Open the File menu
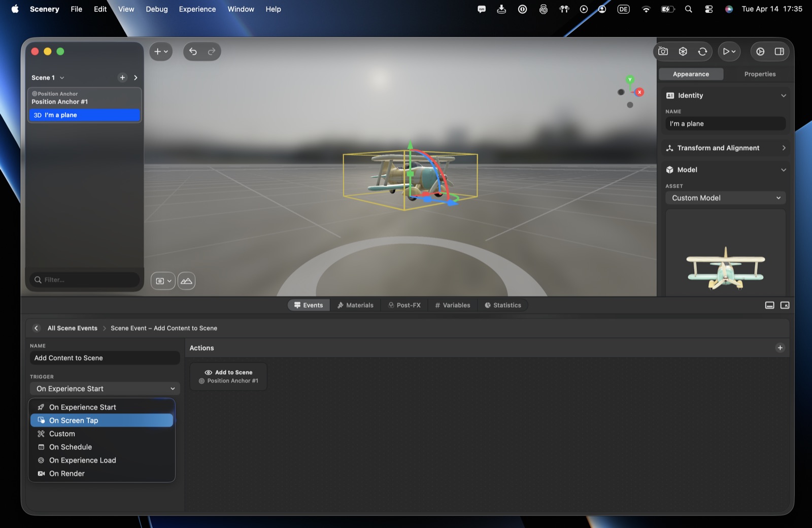Screen dimensions: 812x528 77,9
